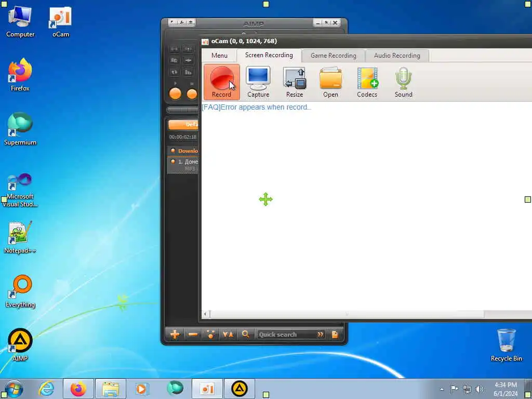Open the volume icon in the system tray

click(480, 389)
